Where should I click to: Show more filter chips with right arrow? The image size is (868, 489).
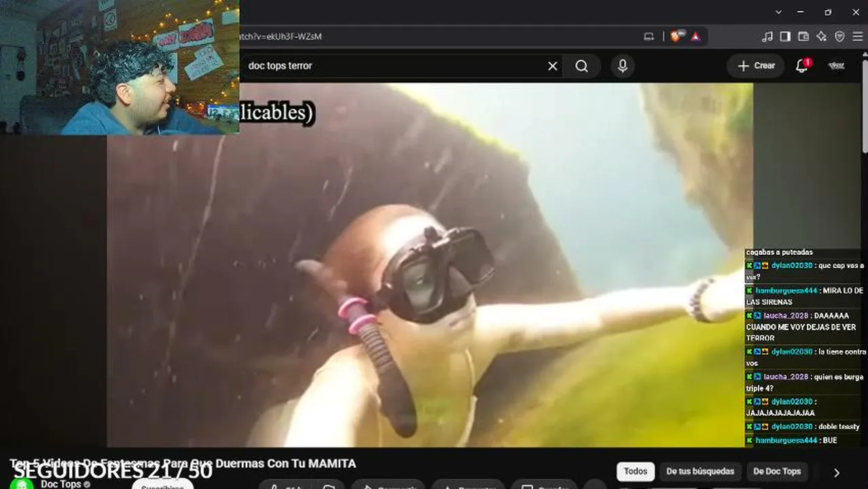click(836, 473)
